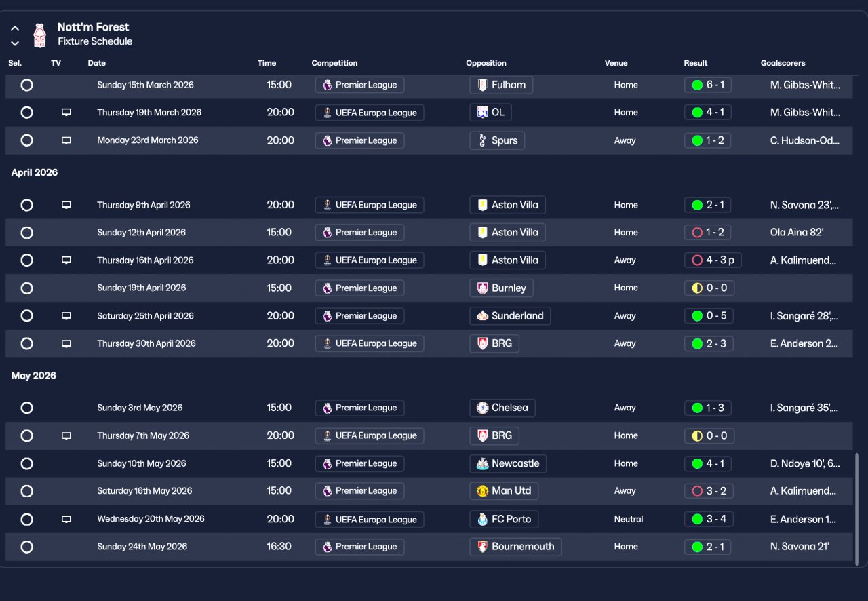This screenshot has height=601, width=868.
Task: Click the Burnley club badge
Action: pyautogui.click(x=482, y=288)
